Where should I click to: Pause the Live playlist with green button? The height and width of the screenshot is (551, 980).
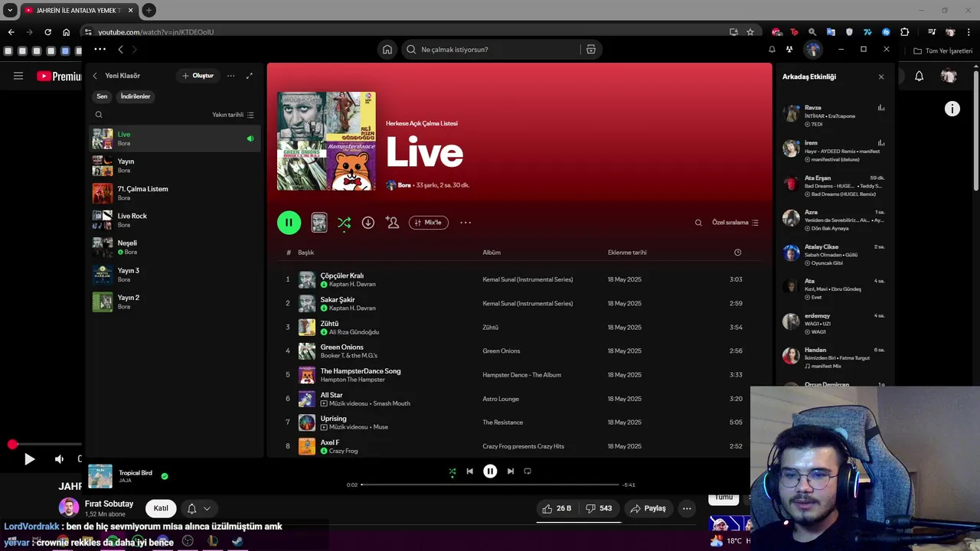point(289,223)
